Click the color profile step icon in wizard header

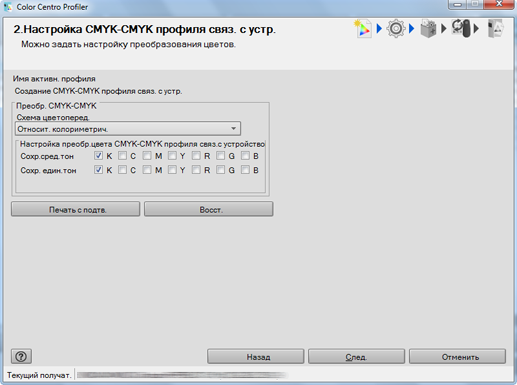click(363, 29)
